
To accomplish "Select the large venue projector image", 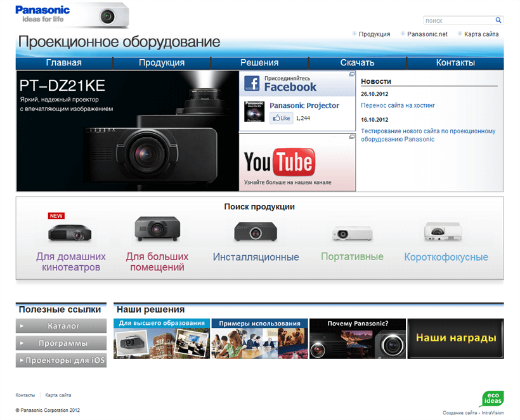I will point(157,229).
